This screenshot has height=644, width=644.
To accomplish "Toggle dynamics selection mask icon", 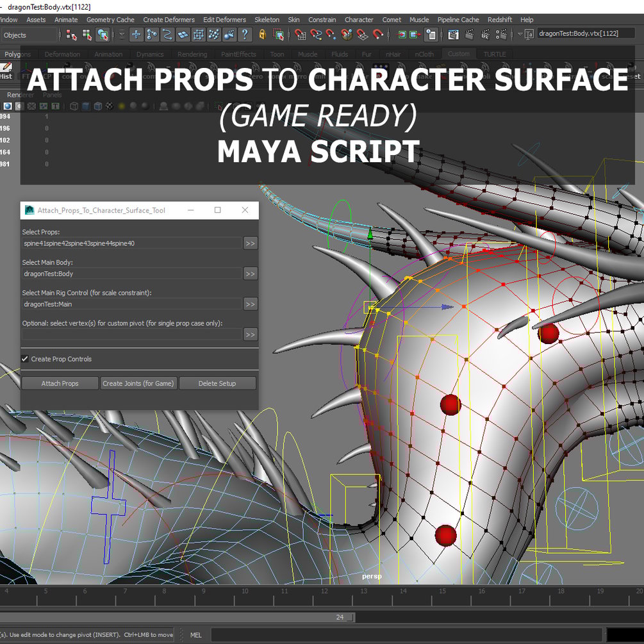I will (214, 35).
